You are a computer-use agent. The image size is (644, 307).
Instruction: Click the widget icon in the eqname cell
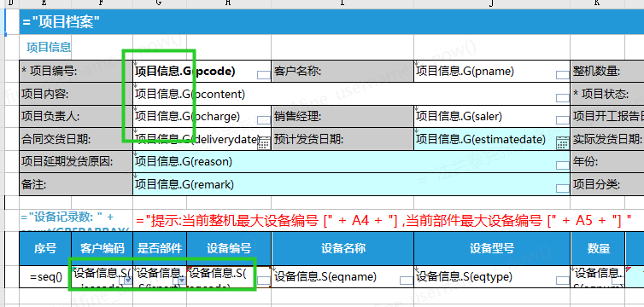(407, 281)
